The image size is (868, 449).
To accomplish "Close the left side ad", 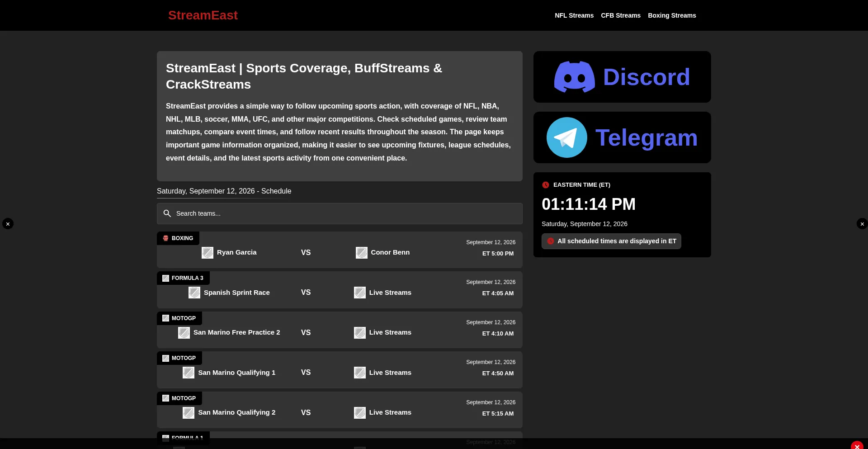I will coord(8,224).
